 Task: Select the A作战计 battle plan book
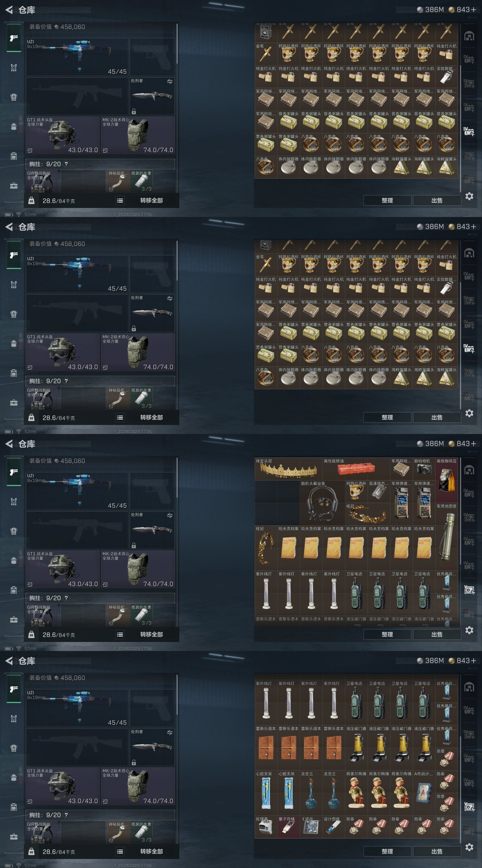click(424, 793)
